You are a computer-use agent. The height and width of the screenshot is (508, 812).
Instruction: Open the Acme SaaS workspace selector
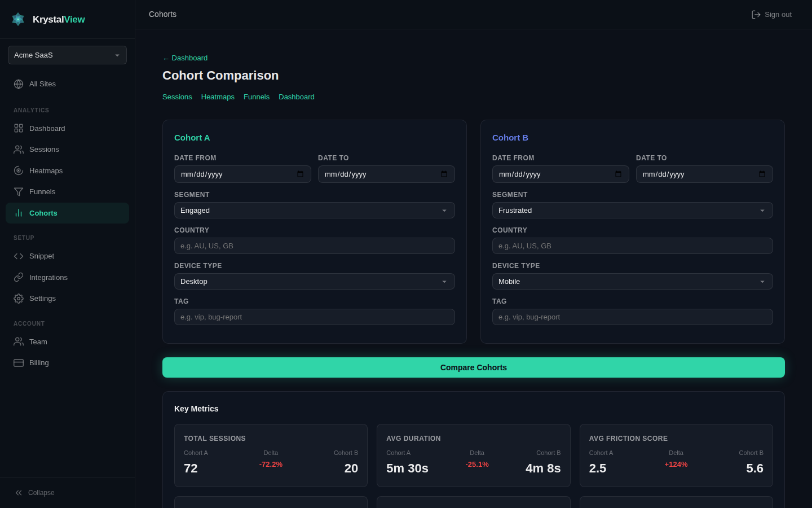click(x=67, y=55)
